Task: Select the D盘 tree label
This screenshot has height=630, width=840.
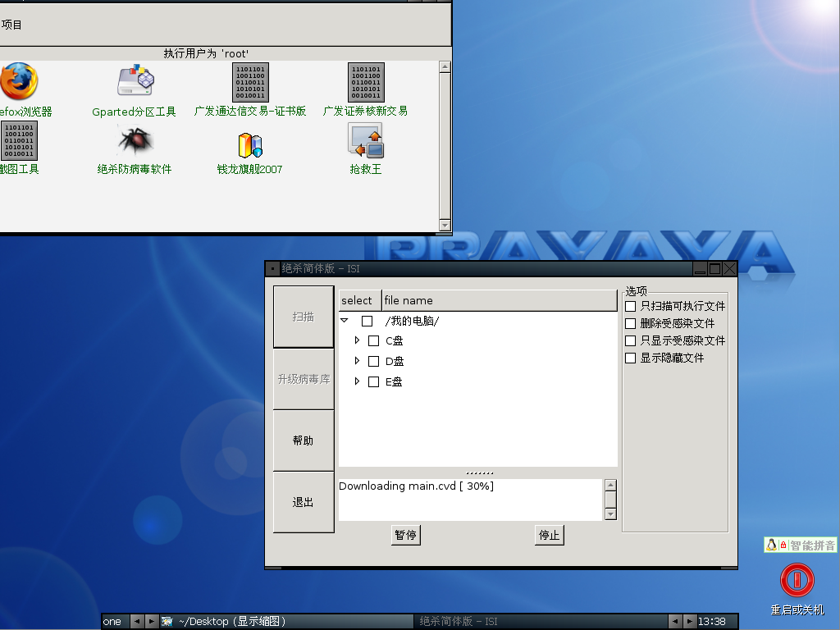Action: tap(395, 361)
